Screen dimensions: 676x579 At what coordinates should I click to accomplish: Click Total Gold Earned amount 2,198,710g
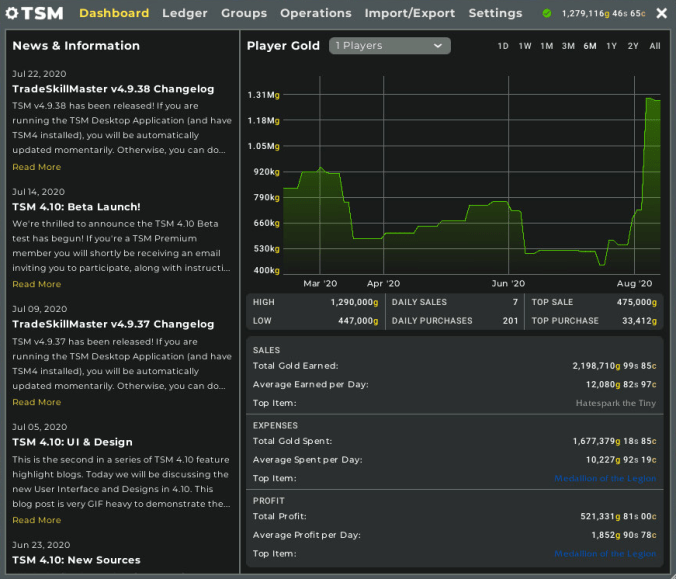pyautogui.click(x=614, y=366)
